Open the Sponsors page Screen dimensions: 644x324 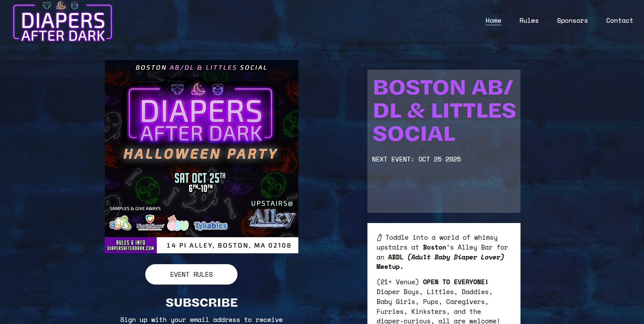click(x=572, y=20)
